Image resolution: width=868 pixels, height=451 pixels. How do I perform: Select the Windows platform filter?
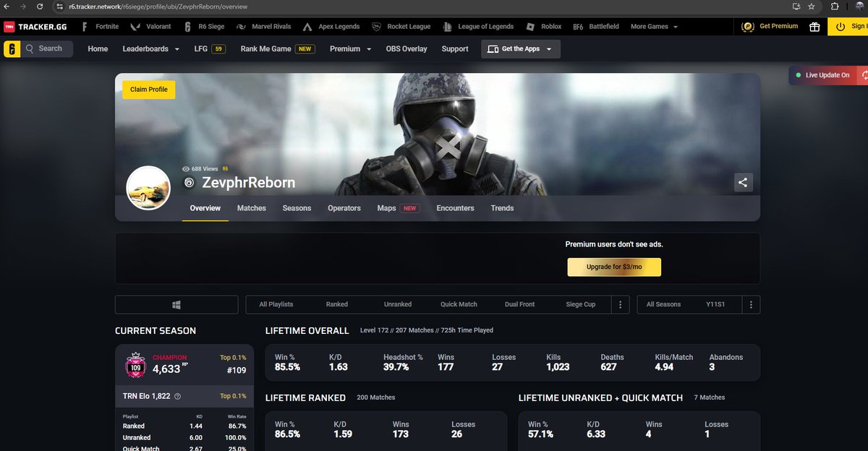click(x=176, y=304)
